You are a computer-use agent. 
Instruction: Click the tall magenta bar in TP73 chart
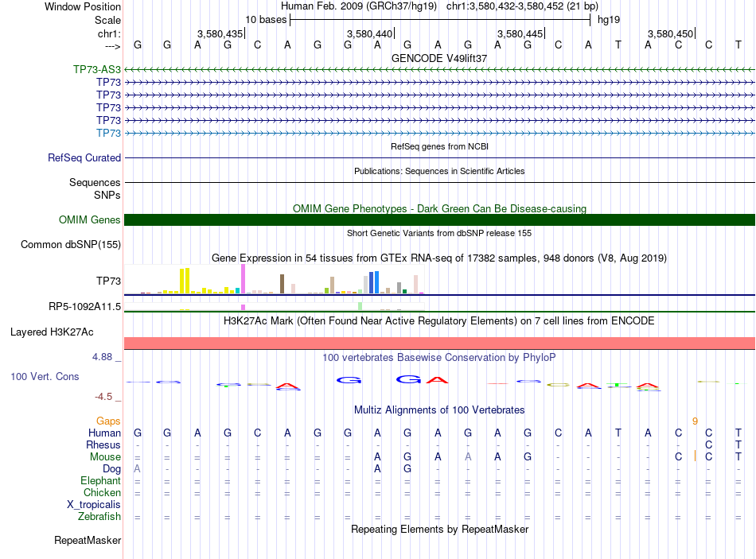point(243,279)
